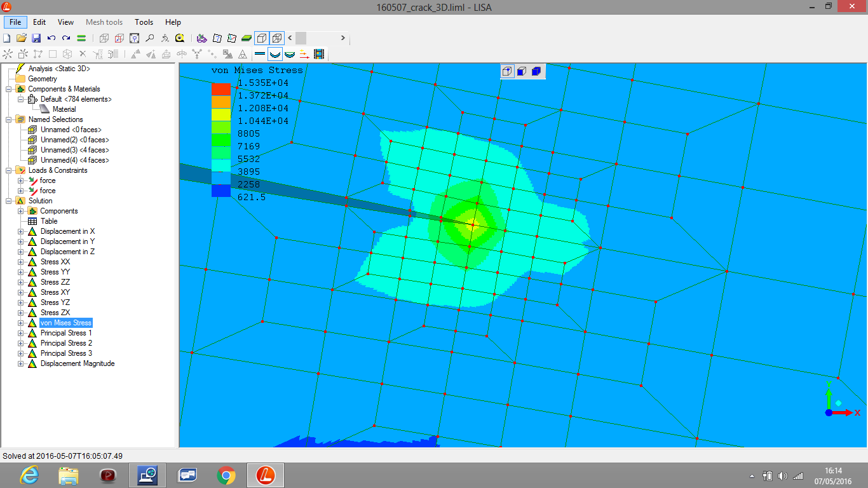Click the Open file folder icon
Screen dimensions: 868x488
[x=22, y=38]
